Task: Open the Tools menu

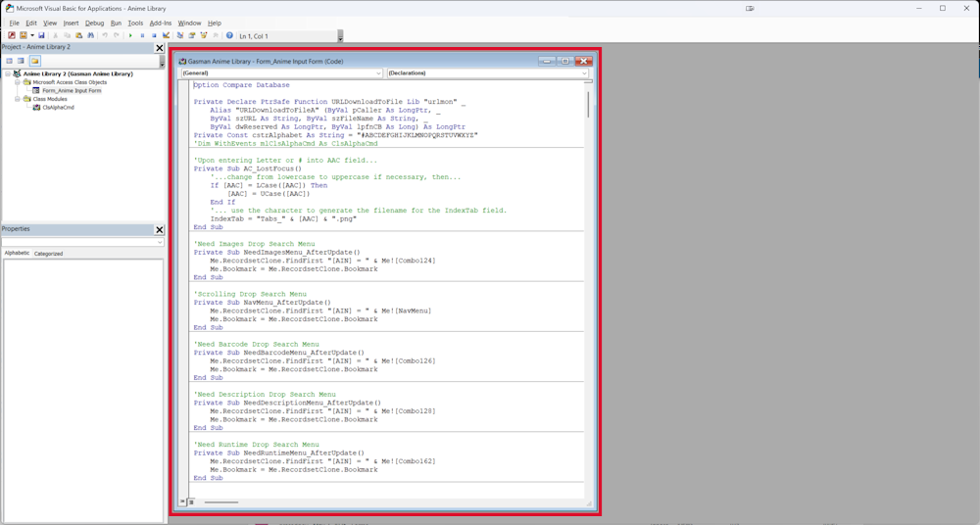Action: (135, 24)
